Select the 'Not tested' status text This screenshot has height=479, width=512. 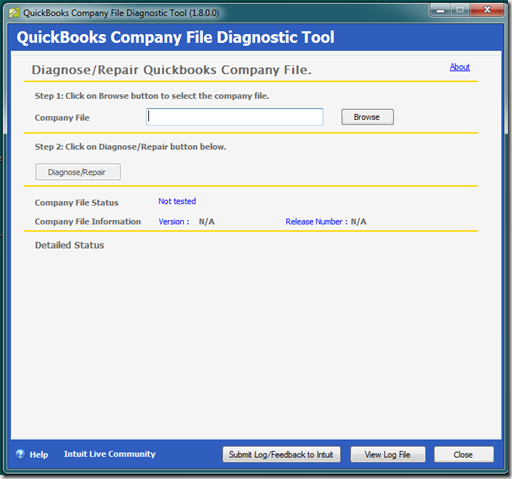pos(177,201)
